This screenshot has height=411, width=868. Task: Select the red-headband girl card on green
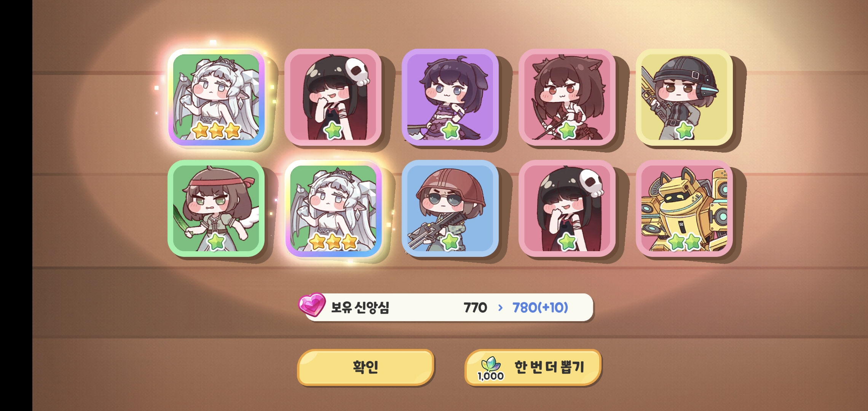(x=216, y=208)
